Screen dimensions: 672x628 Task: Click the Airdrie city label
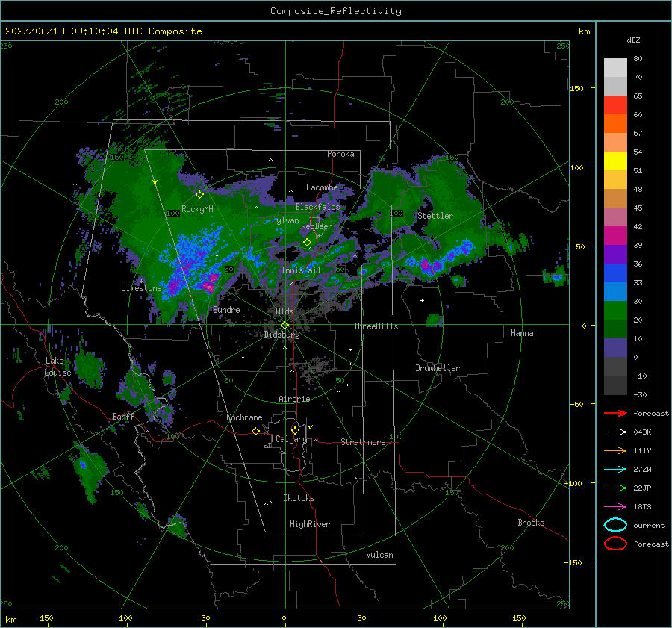[x=294, y=399]
